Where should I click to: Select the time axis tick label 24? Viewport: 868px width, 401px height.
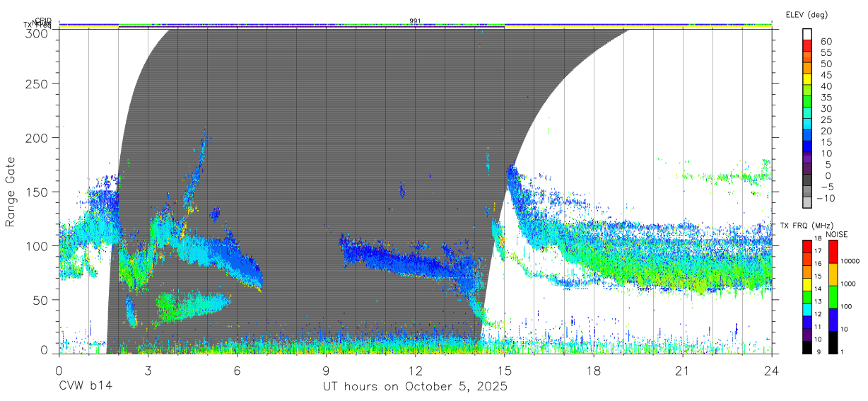click(772, 371)
